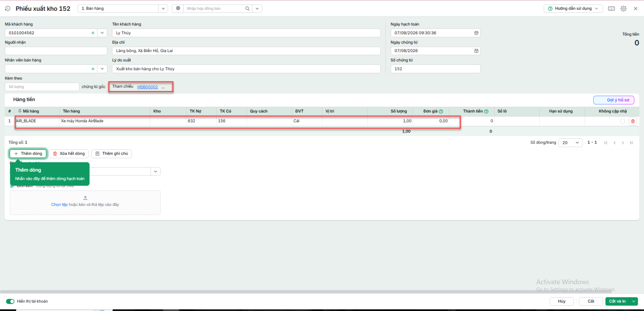
Task: Open form settings gear at top right
Action: (623, 8)
